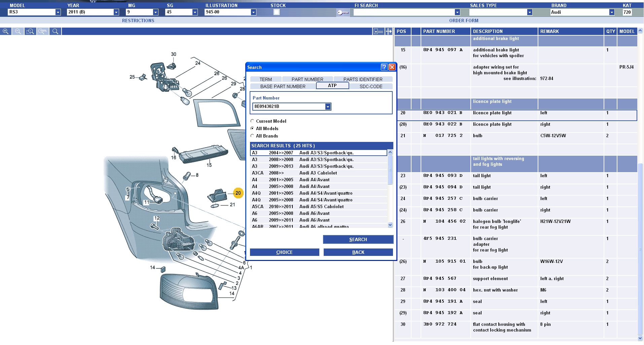Tick the STOCK checkbox
Image resolution: width=644 pixels, height=345 pixels.
276,12
